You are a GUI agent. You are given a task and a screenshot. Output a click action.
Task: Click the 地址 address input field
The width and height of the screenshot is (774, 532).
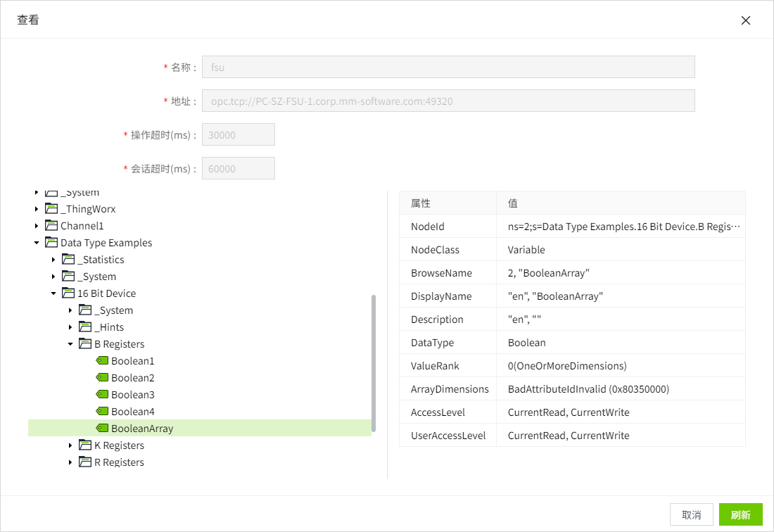[x=448, y=101]
